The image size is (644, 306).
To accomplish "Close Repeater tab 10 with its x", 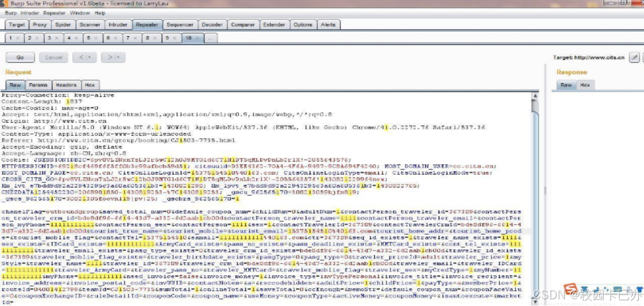I will pyautogui.click(x=197, y=38).
